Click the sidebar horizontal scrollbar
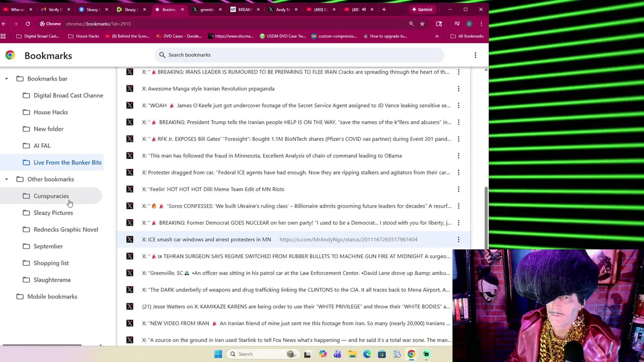This screenshot has width=644, height=362. (41, 345)
